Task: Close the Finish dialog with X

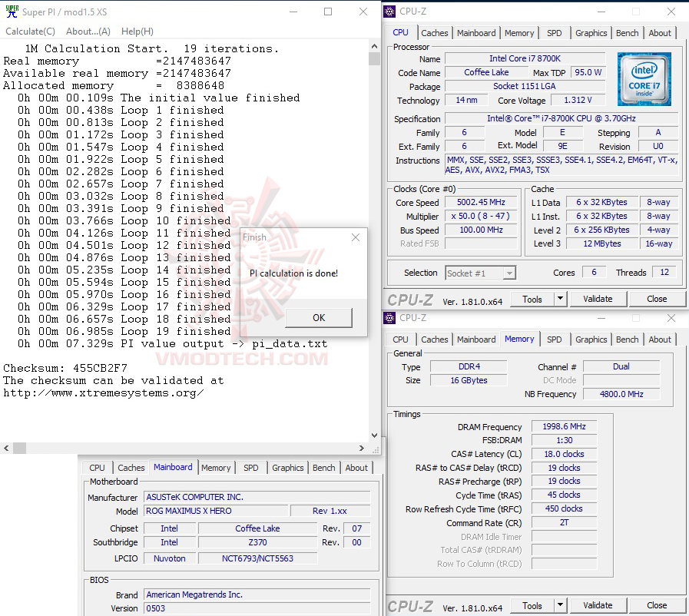Action: [x=356, y=237]
